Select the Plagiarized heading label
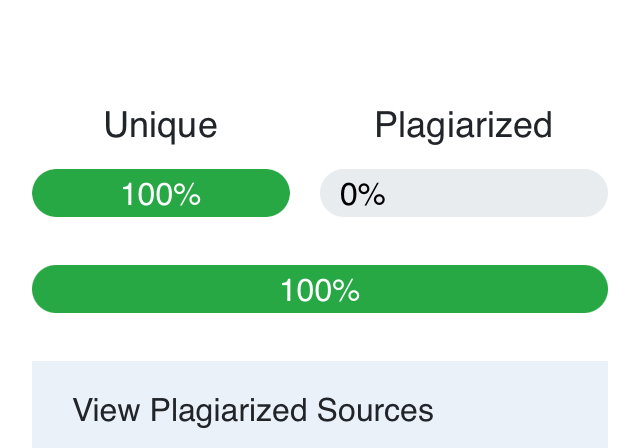640x448 pixels. coord(464,126)
